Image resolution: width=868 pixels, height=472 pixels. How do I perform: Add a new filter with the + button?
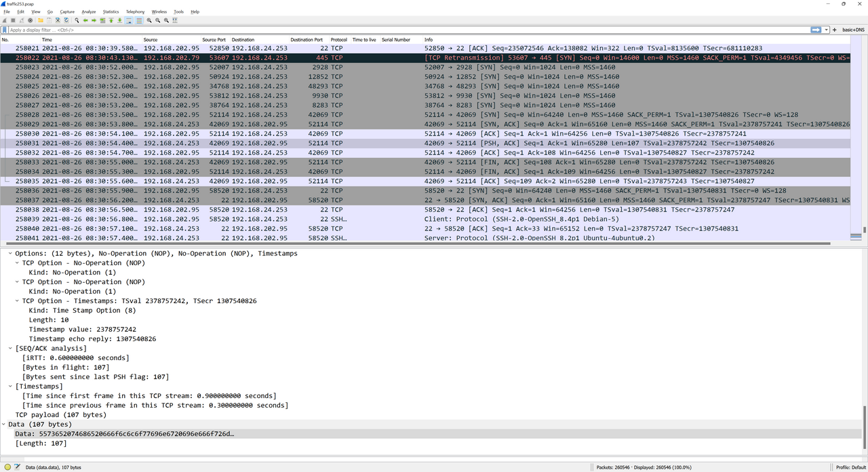tap(835, 30)
